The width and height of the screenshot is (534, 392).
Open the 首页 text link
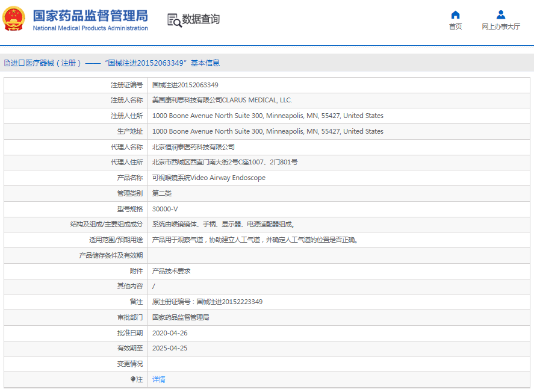(455, 26)
